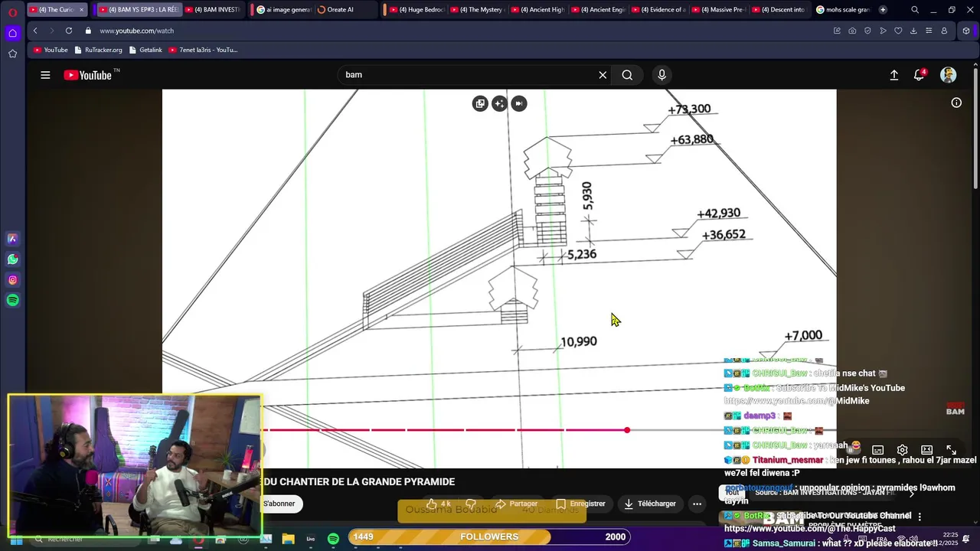The image size is (980, 551).
Task: Switch to the 'Oreate AI' tab
Action: pyautogui.click(x=336, y=10)
